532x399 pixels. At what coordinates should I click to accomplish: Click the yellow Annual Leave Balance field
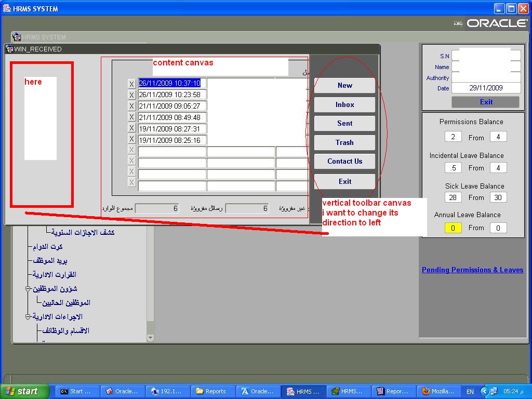tap(453, 228)
